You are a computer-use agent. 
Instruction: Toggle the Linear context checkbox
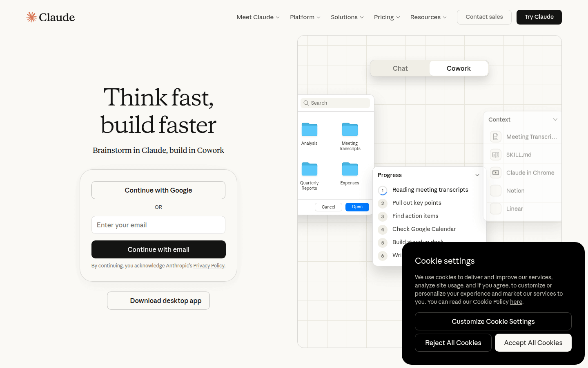tap(496, 209)
